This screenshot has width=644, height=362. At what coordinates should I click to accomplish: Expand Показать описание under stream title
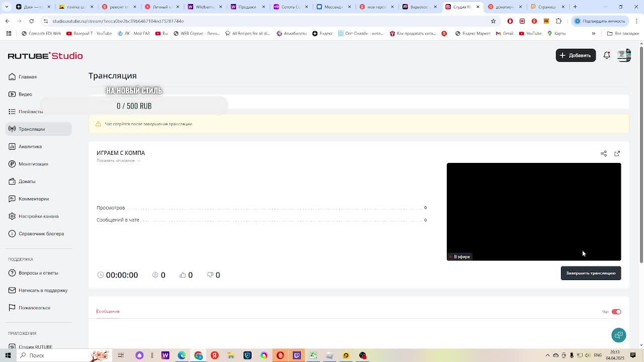coord(118,160)
